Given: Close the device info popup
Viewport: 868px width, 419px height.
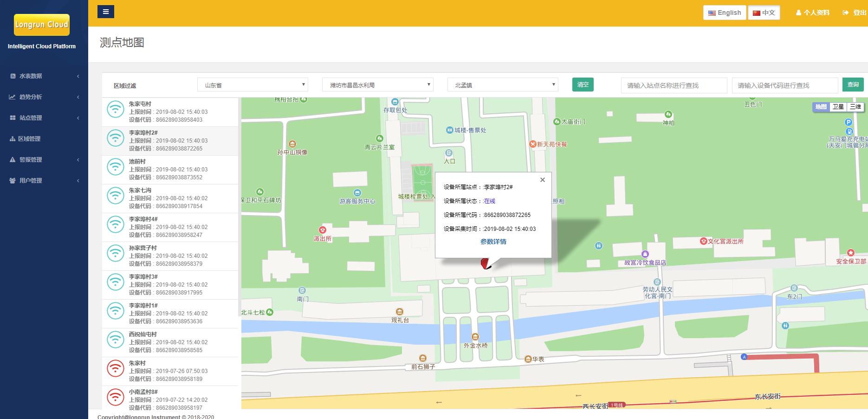Looking at the screenshot, I should [542, 180].
